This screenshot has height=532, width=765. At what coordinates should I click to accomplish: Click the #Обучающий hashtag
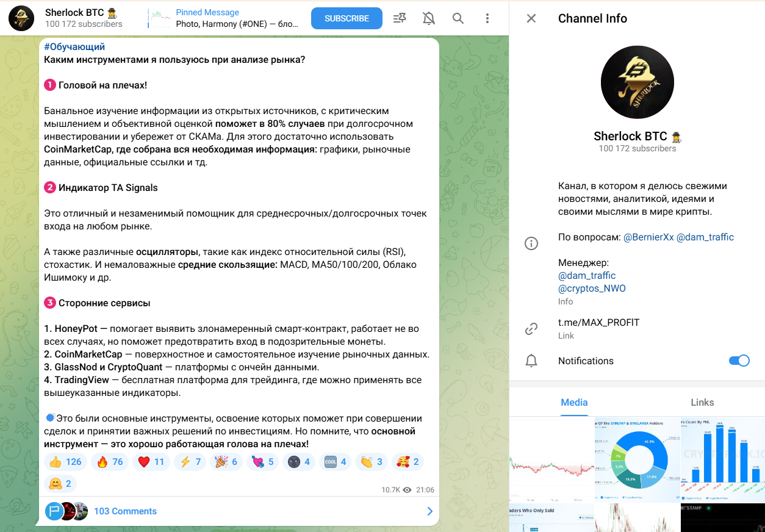pyautogui.click(x=74, y=47)
